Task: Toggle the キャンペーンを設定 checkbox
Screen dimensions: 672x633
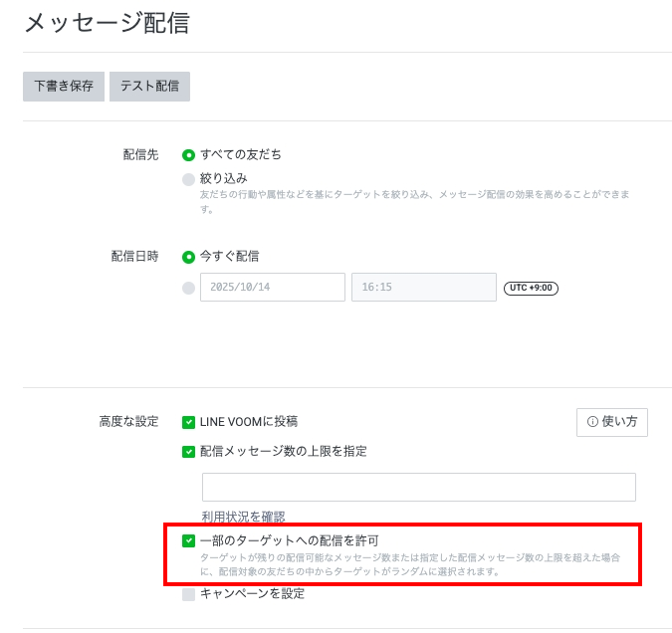Action: point(188,594)
